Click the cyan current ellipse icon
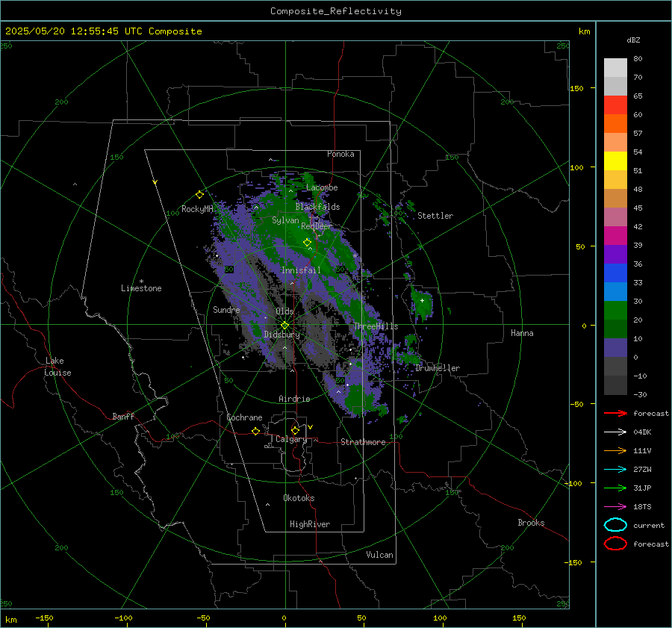Screen dimensions: 672x628 tap(615, 525)
